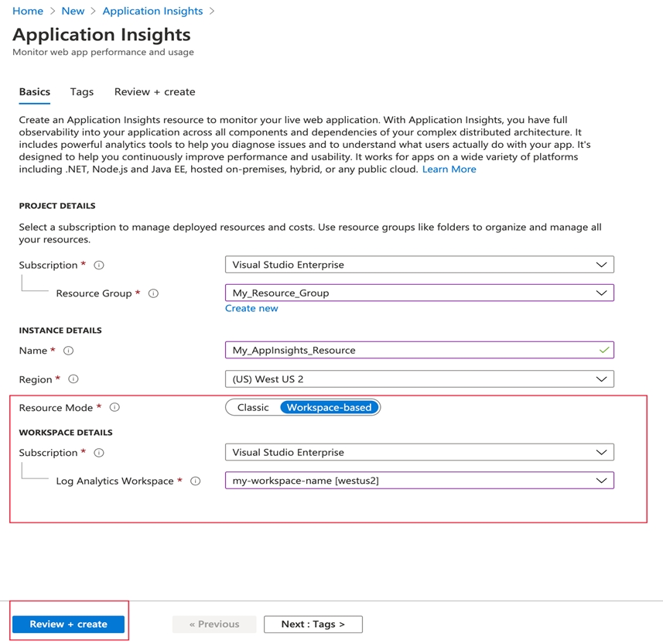Click the Next : Tags button

313,624
